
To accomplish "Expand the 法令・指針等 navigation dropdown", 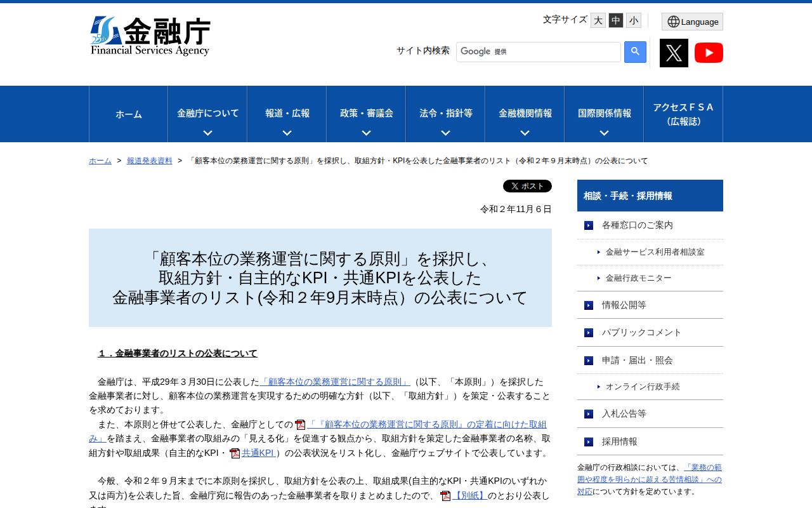I will pyautogui.click(x=445, y=114).
